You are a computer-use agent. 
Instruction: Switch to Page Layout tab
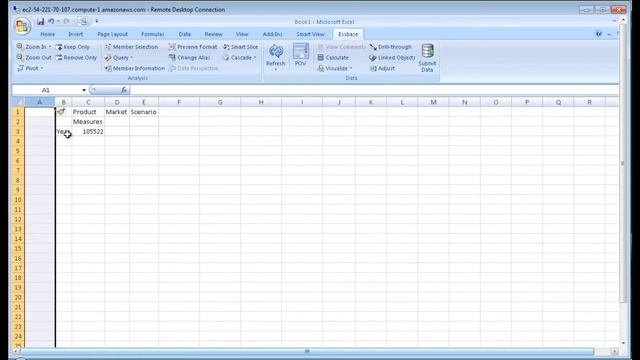click(112, 34)
